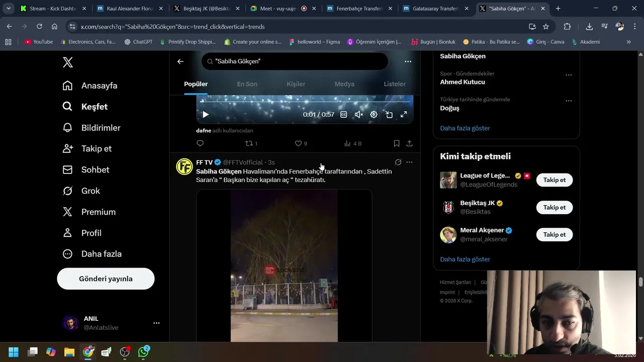Open Ahmed Kutucu trend
Image resolution: width=644 pixels, height=362 pixels.
(x=462, y=82)
